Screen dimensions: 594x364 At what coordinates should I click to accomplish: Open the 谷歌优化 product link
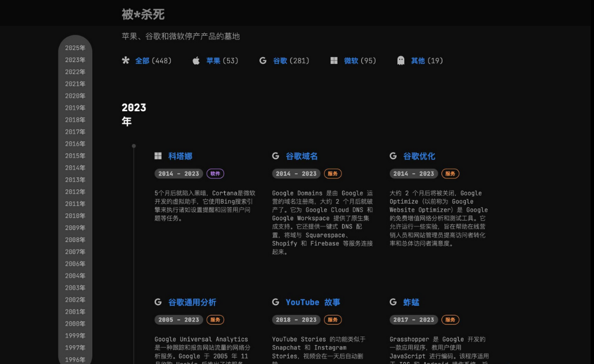coord(419,156)
